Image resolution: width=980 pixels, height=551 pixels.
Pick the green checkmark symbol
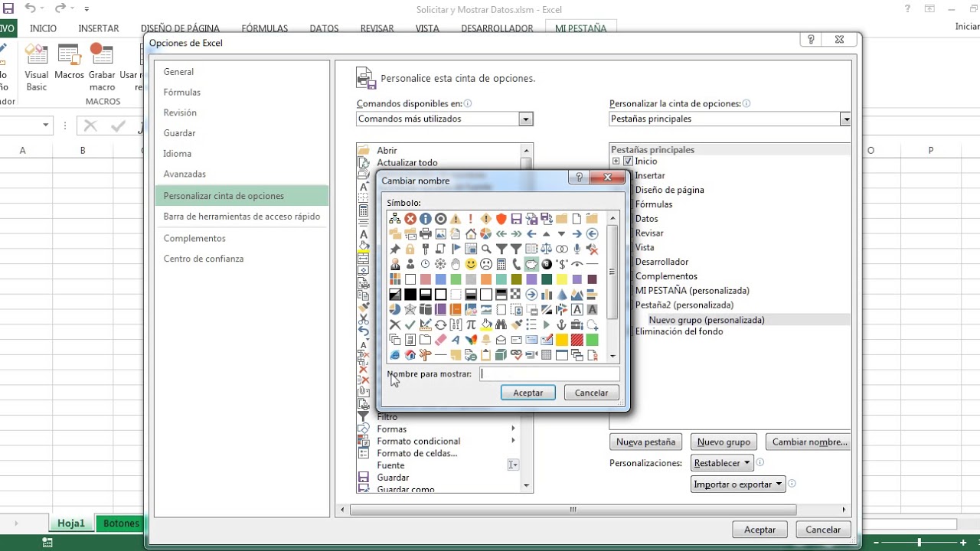[410, 324]
